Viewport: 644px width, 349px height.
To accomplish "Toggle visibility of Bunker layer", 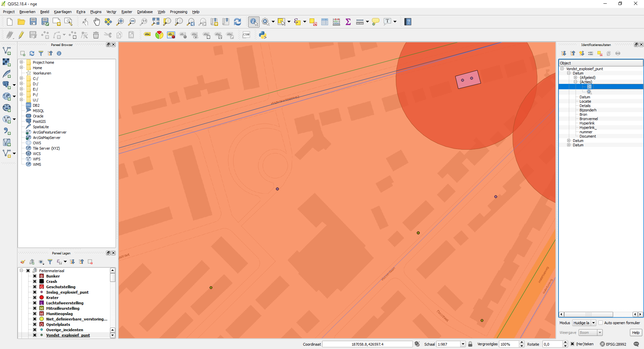I will tap(35, 276).
